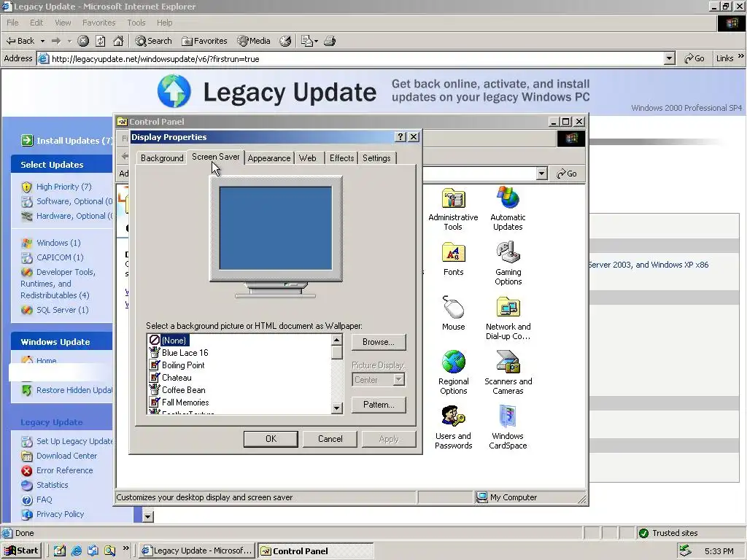Click the IE Home toolbar icon
The height and width of the screenshot is (560, 747).
tap(118, 41)
